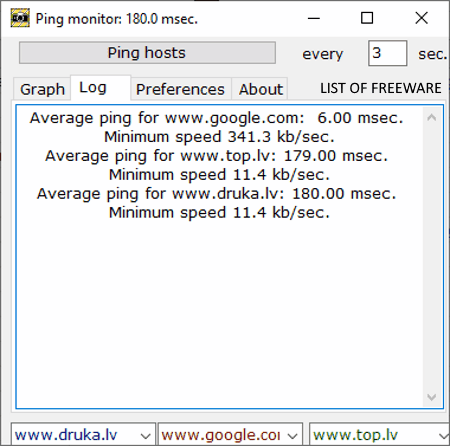Expand the www.druka.lv host dropdown
The height and width of the screenshot is (446, 450).
(x=145, y=436)
